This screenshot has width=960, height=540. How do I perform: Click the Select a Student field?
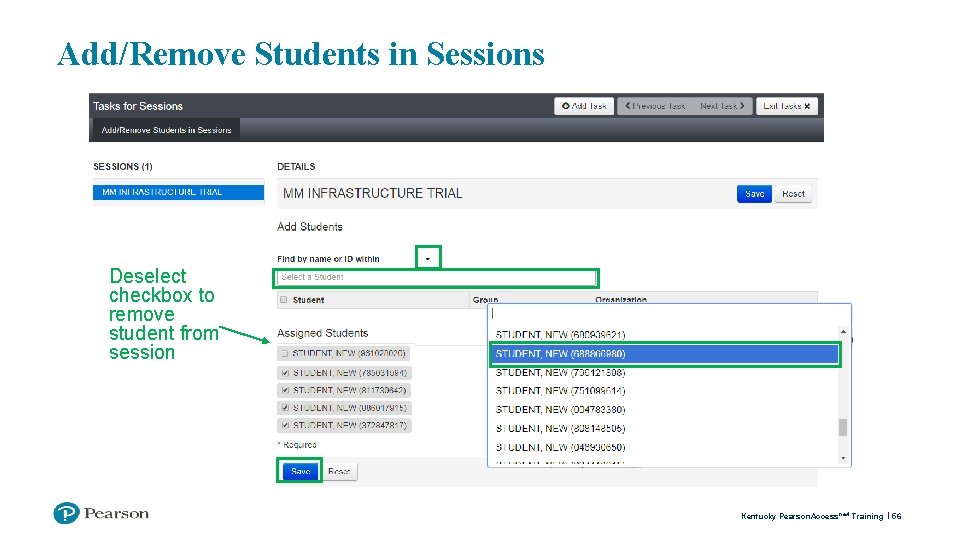(435, 277)
